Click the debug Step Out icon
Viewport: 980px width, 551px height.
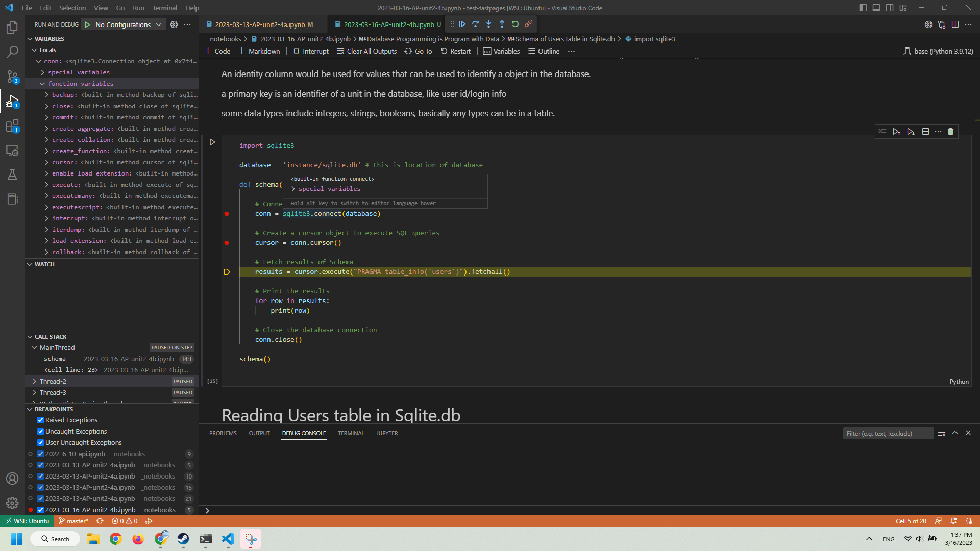click(502, 24)
